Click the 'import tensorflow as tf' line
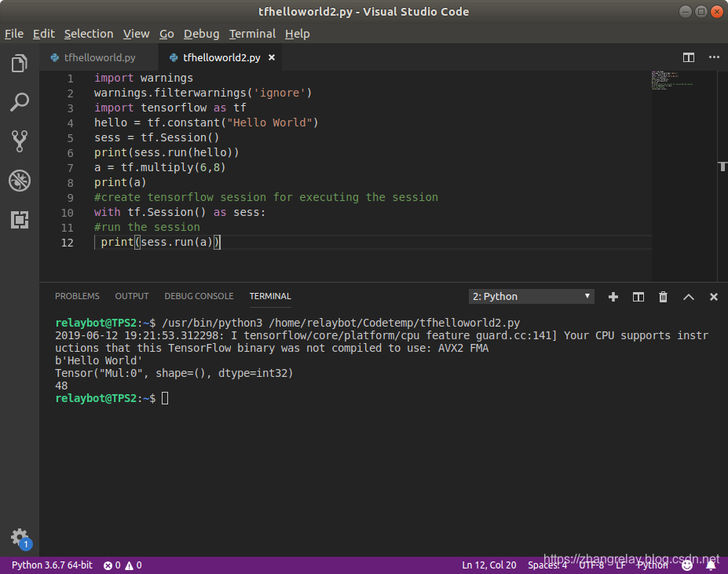Screen dimensions: 728x574 170,108
